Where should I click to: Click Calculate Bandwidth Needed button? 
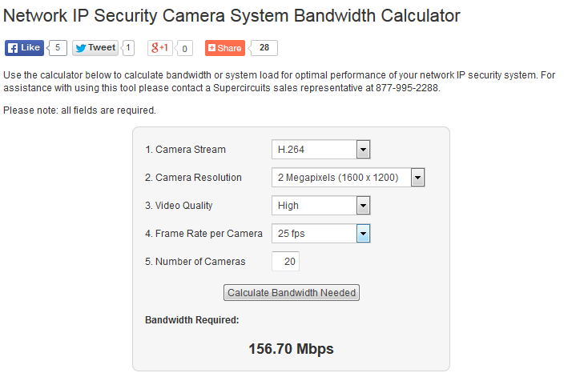pos(292,292)
